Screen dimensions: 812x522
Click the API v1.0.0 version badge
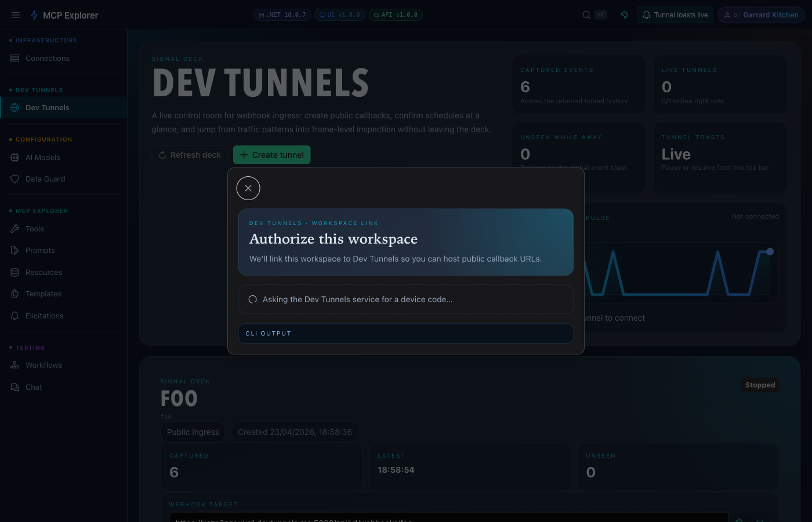pyautogui.click(x=396, y=15)
